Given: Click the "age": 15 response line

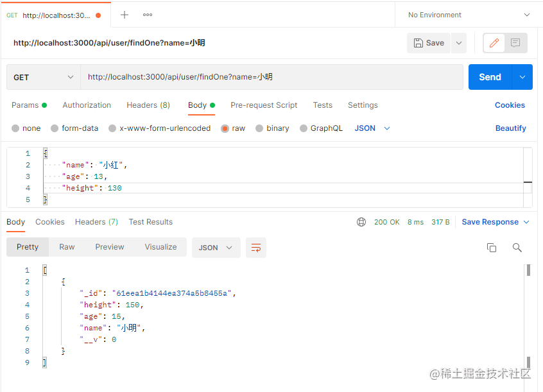Looking at the screenshot, I should [x=102, y=316].
